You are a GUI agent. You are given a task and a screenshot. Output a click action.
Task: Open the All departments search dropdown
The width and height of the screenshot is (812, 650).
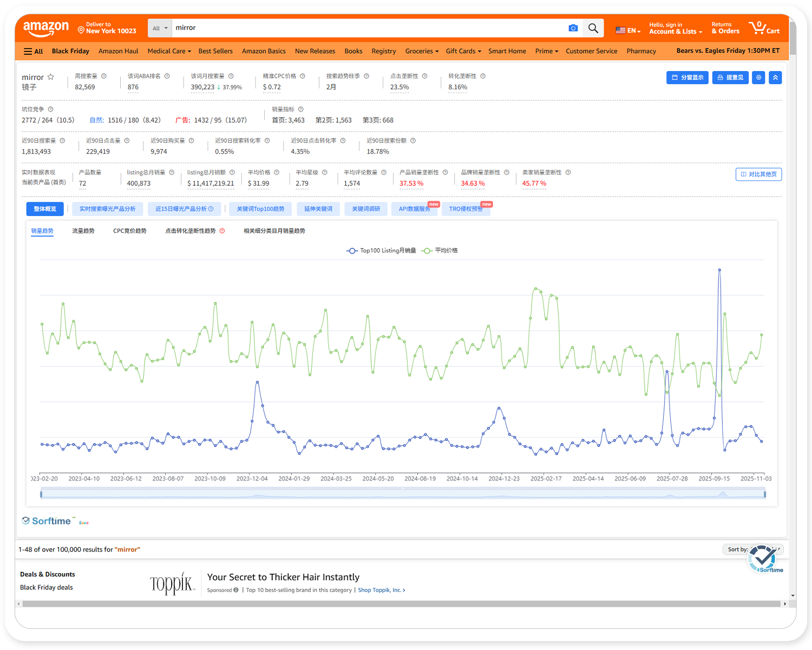pos(160,28)
